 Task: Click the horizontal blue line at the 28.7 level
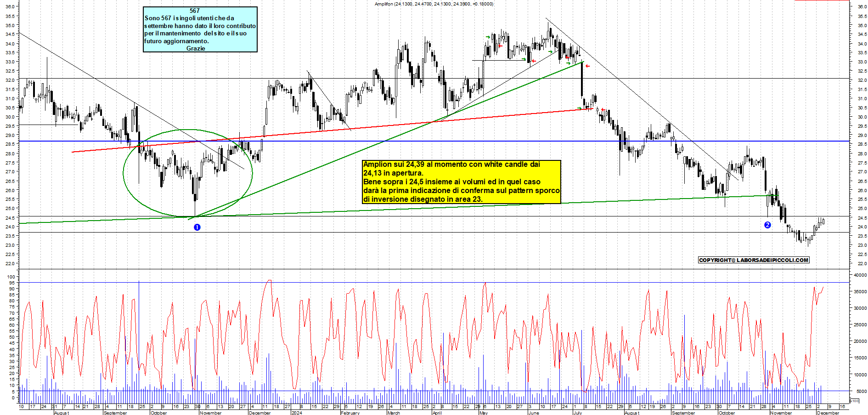pos(434,141)
